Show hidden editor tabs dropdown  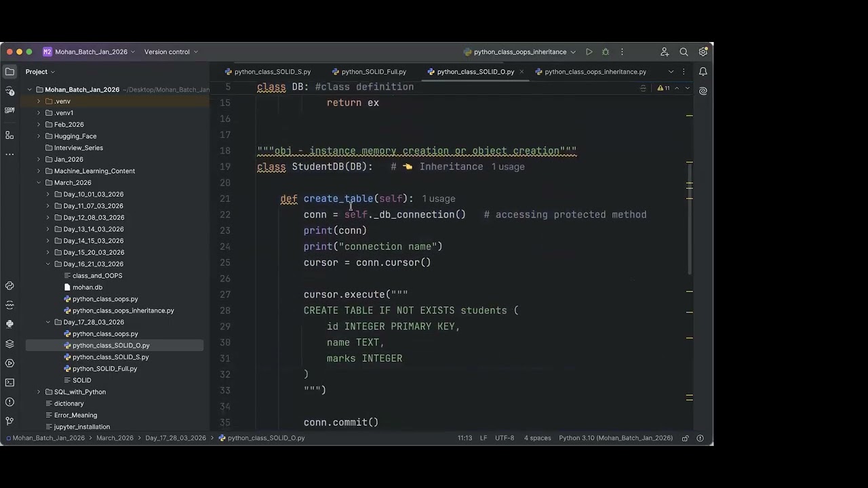click(x=671, y=72)
